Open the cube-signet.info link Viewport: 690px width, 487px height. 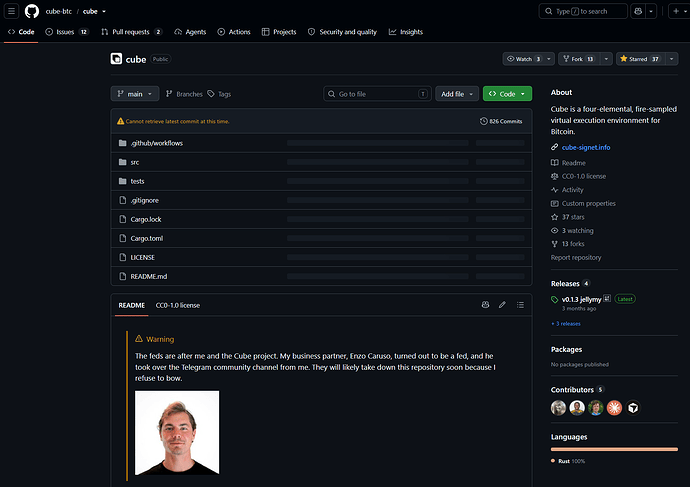tap(586, 147)
